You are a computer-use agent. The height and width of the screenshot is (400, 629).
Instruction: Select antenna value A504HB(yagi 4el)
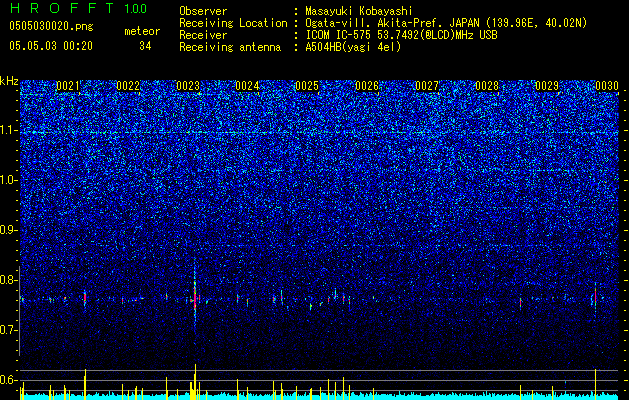point(353,47)
